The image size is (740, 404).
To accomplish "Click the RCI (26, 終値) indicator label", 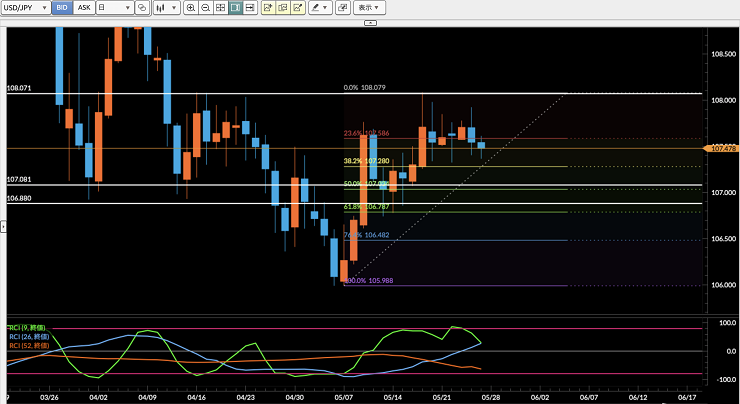I will point(29,337).
